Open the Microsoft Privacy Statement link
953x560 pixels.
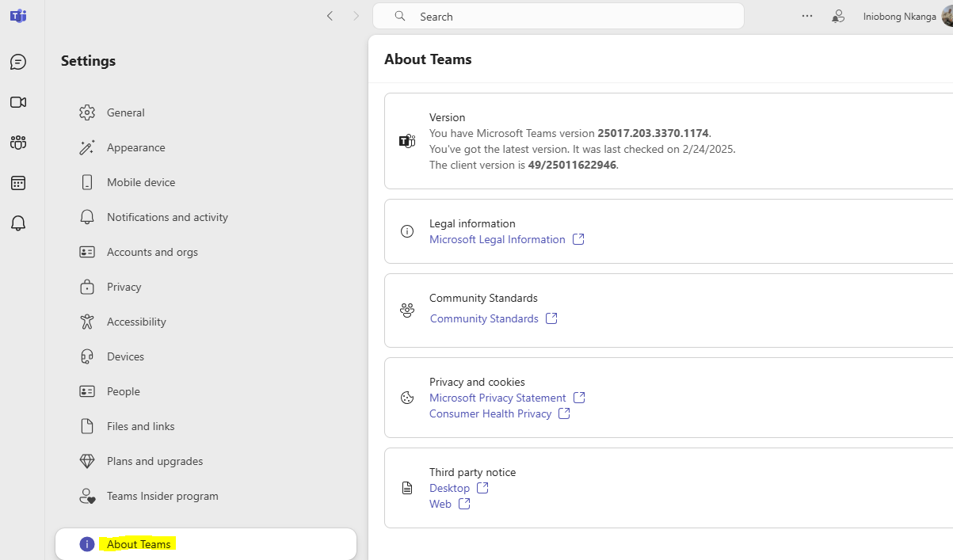[497, 398]
